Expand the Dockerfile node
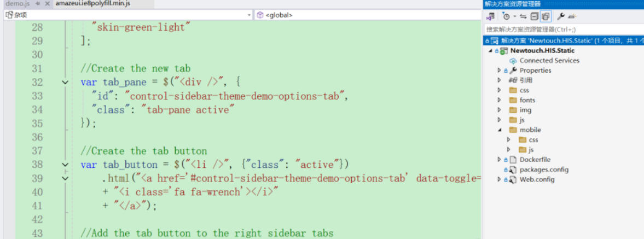The height and width of the screenshot is (239, 644). click(500, 159)
